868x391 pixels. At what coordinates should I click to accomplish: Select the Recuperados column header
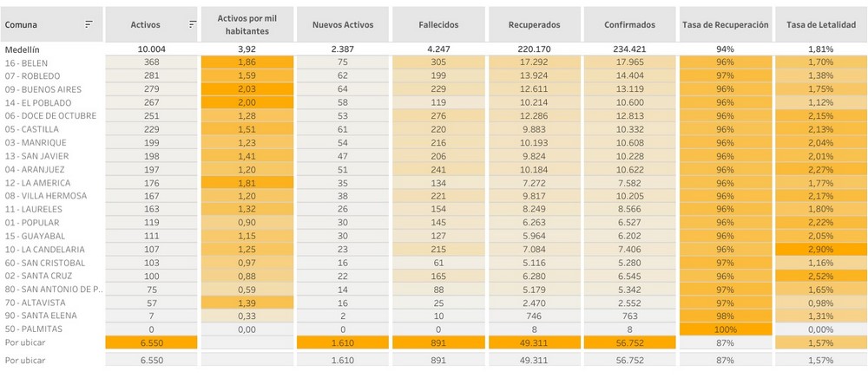click(534, 25)
